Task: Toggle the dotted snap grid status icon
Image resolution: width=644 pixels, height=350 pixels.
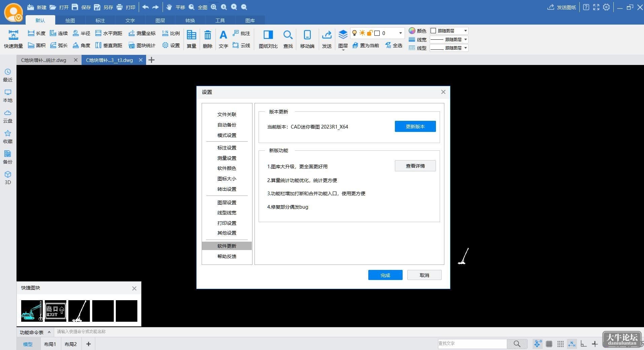Action: click(x=560, y=344)
